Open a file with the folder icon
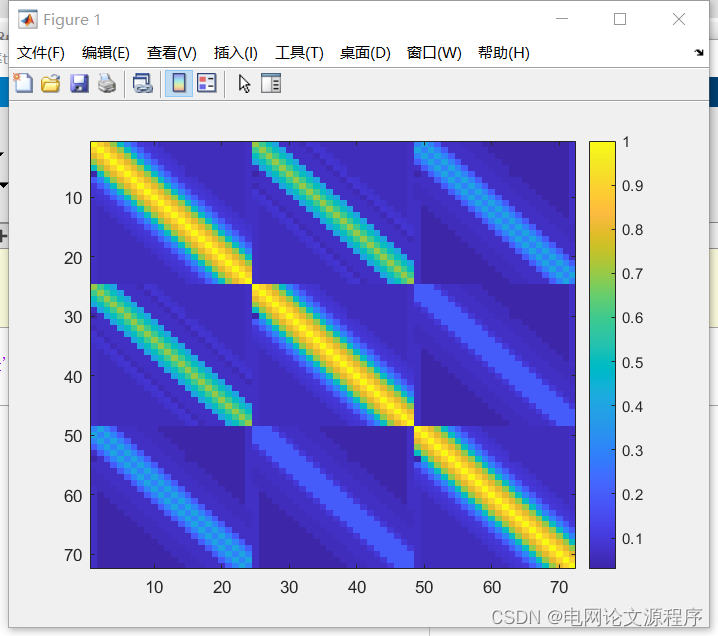718x636 pixels. [51, 83]
